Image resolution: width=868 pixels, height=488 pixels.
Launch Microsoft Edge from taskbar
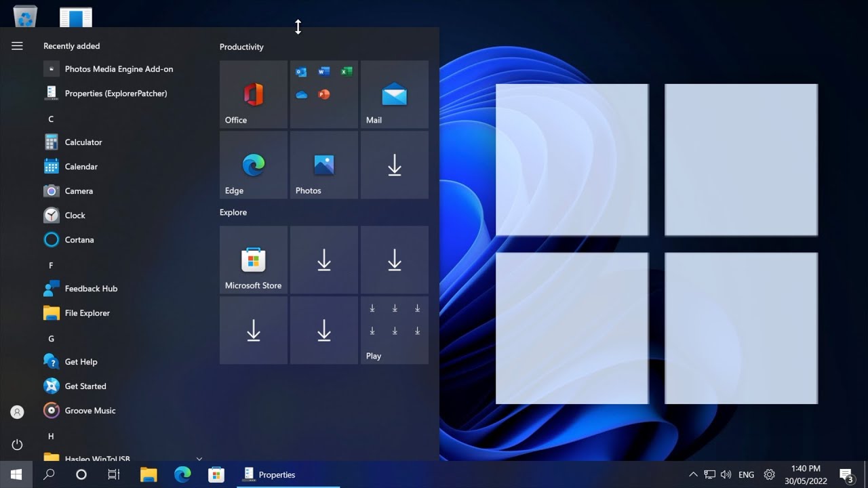pos(182,474)
